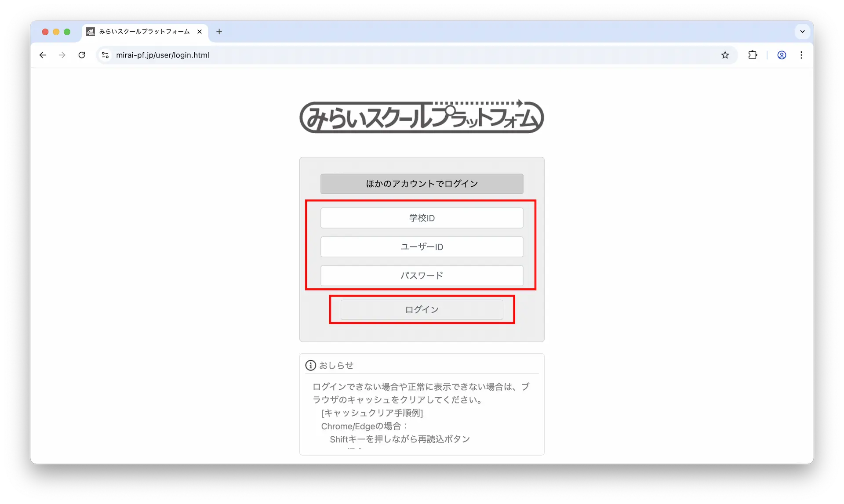The image size is (844, 504).
Task: Click the ログイン button
Action: (x=422, y=310)
